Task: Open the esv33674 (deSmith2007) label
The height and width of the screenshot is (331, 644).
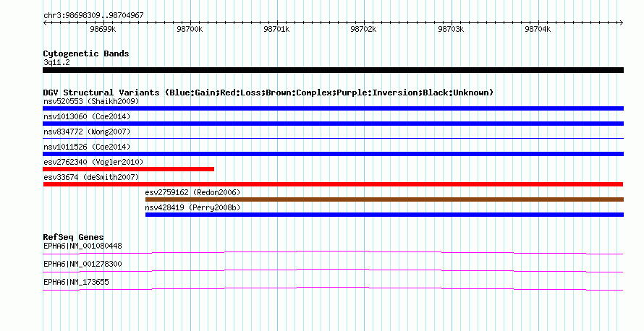Action: tap(91, 177)
